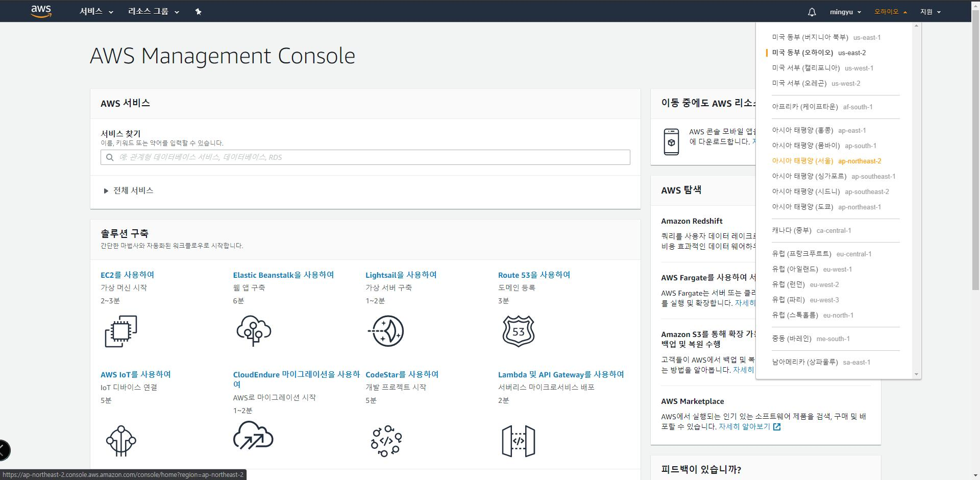
Task: Open the 리소스 그룹 menu
Action: [154, 11]
